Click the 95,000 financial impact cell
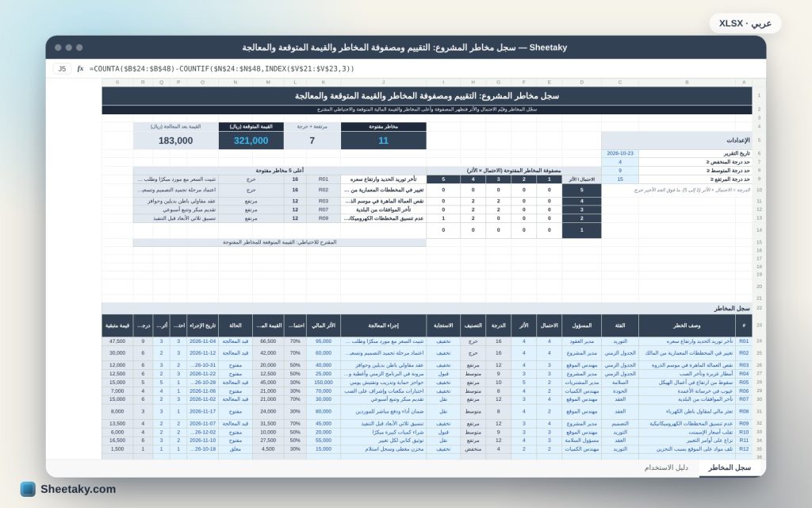The image size is (812, 508). pyautogui.click(x=324, y=341)
